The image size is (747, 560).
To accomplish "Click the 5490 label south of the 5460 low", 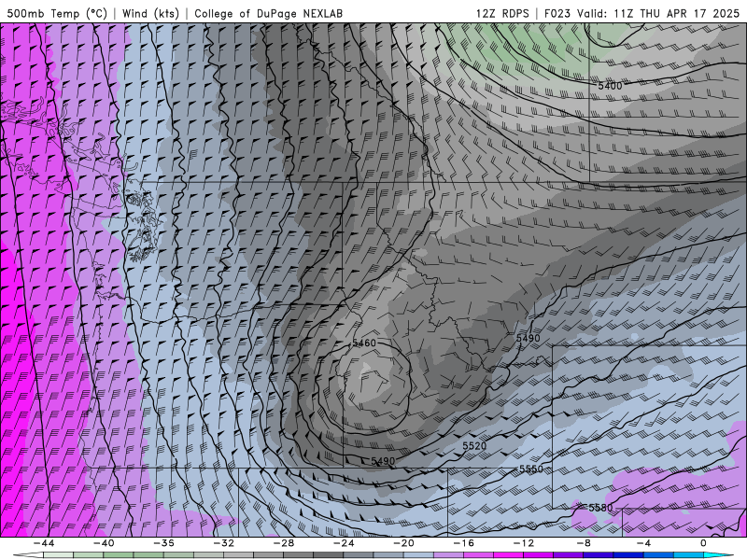I will click(383, 461).
